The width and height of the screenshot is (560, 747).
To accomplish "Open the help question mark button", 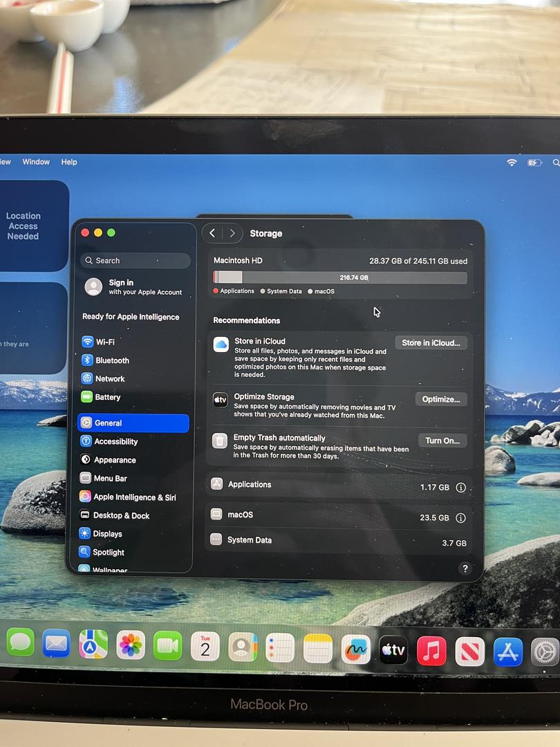I will (465, 569).
